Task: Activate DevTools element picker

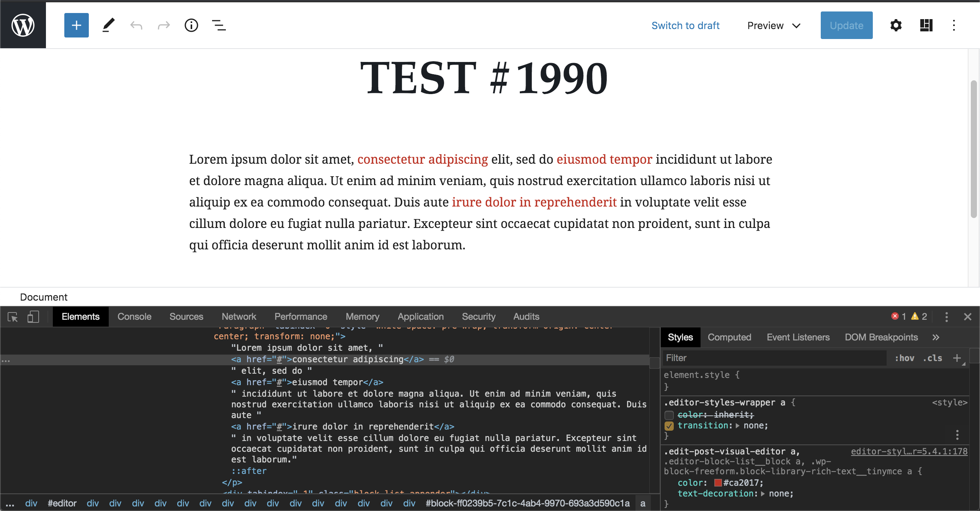Action: [13, 317]
